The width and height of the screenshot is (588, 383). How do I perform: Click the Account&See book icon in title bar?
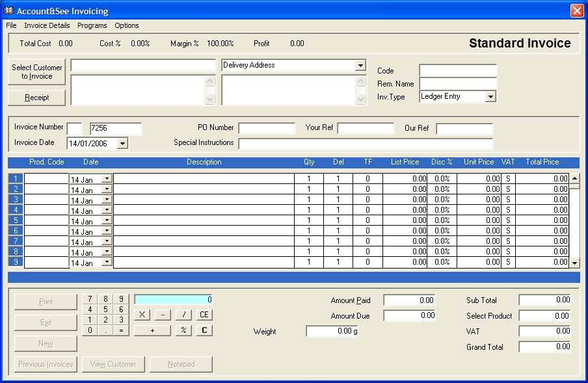click(x=8, y=11)
